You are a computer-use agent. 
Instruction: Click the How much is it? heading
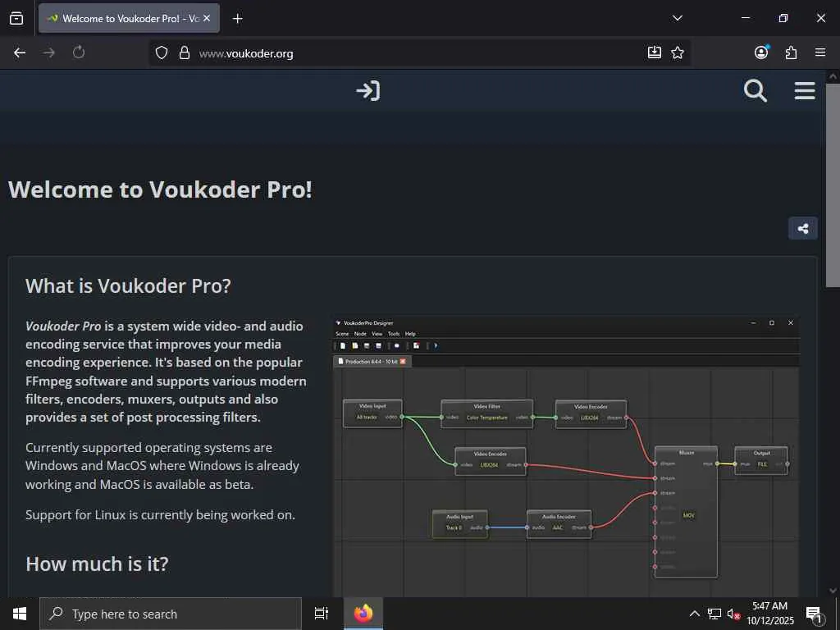point(97,564)
